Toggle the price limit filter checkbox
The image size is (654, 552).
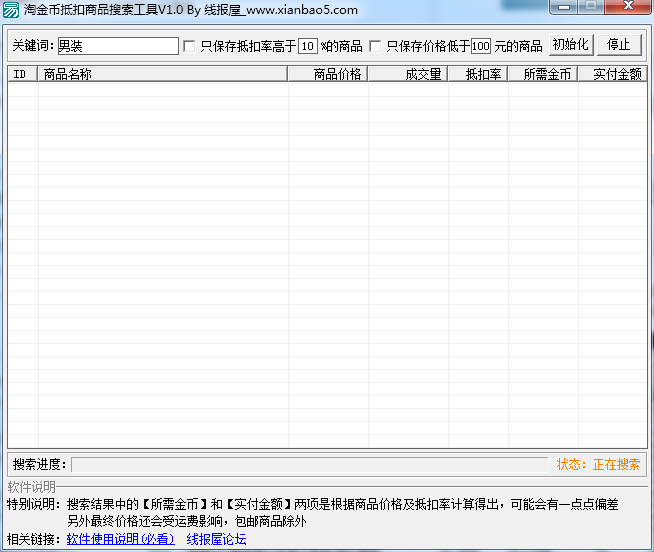tap(375, 46)
